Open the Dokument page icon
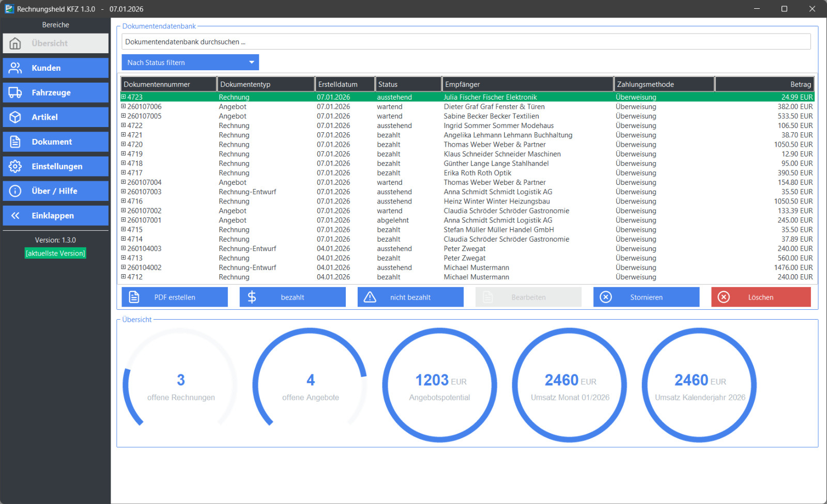This screenshot has width=827, height=504. [16, 141]
